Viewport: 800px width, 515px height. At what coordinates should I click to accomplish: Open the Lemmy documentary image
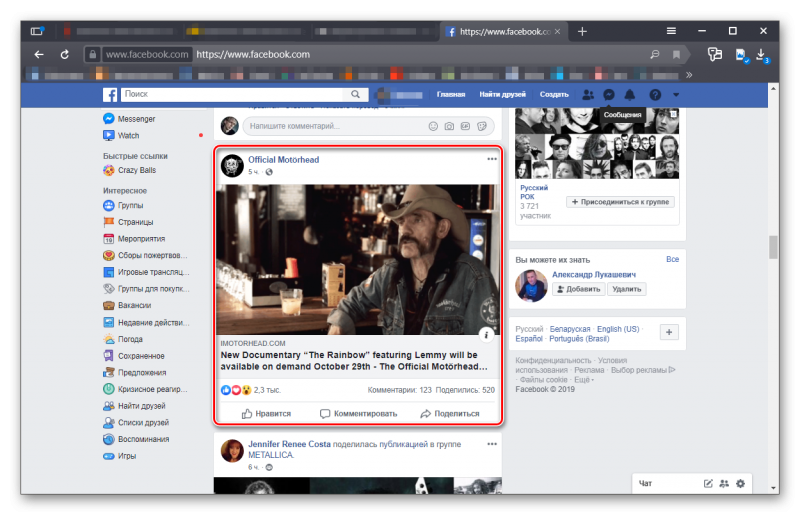[x=357, y=259]
